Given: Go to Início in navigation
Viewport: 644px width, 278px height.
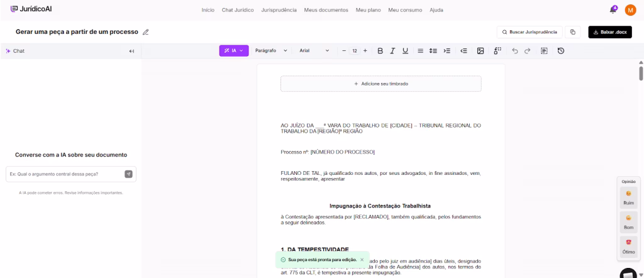Looking at the screenshot, I should (x=208, y=10).
